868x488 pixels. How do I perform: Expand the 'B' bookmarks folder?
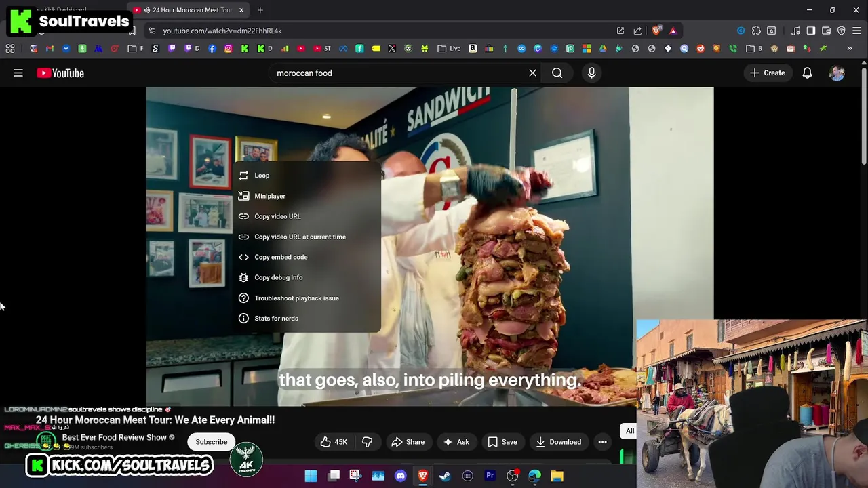click(x=754, y=49)
